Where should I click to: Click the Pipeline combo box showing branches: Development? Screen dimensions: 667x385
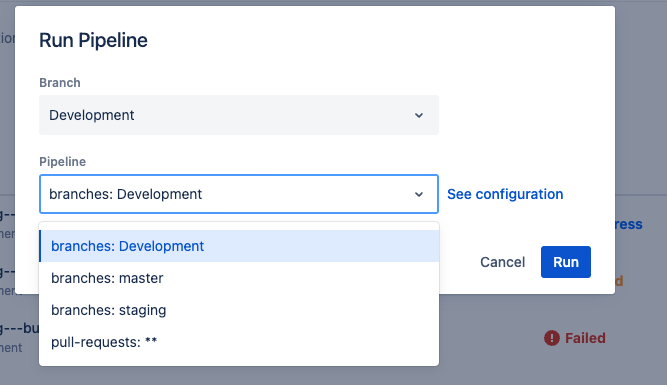(239, 194)
